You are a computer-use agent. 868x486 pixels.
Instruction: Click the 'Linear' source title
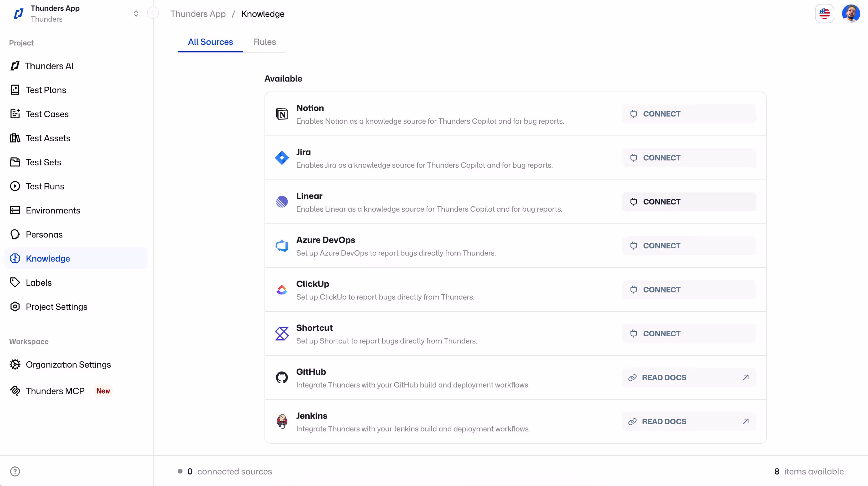pyautogui.click(x=309, y=196)
